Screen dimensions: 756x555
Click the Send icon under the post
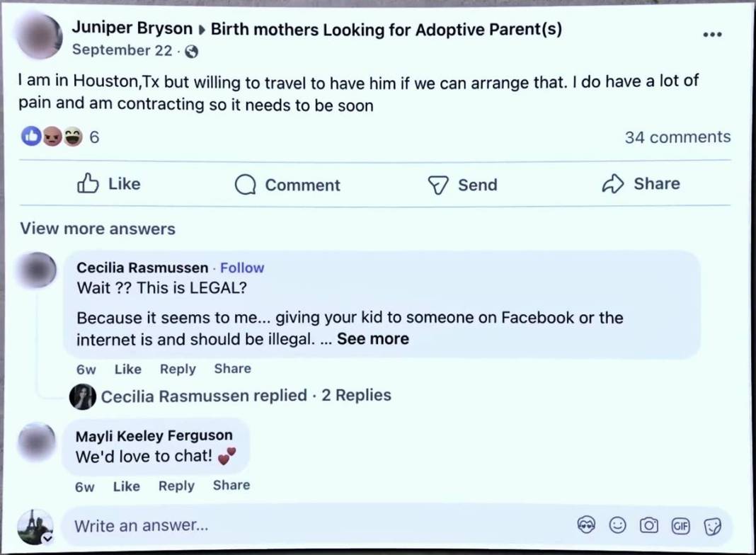pos(462,185)
